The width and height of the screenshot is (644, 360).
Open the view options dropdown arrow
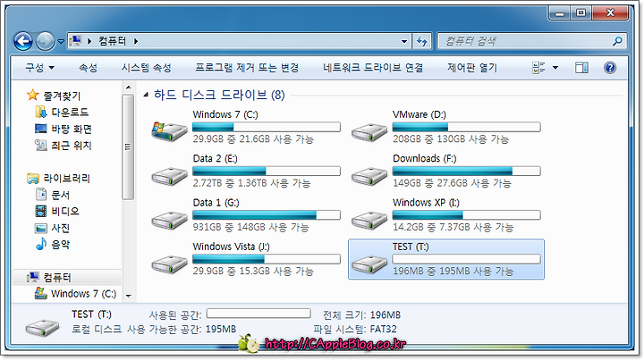(x=555, y=68)
